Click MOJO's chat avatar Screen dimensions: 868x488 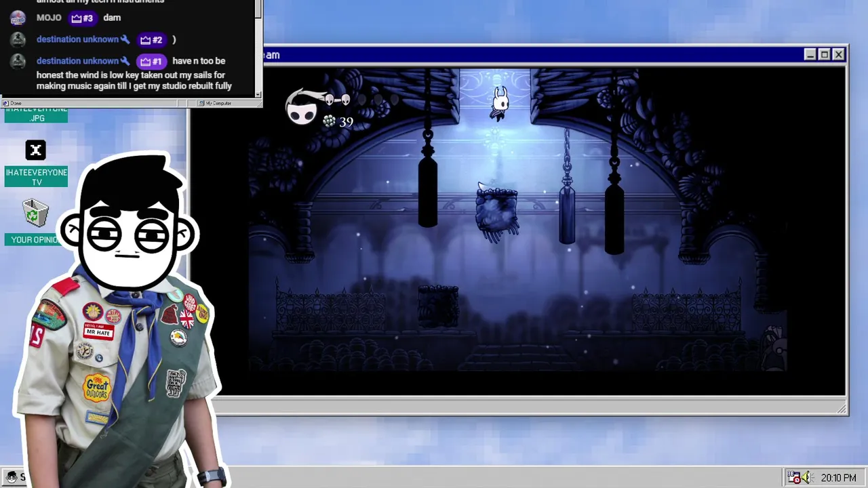[18, 18]
